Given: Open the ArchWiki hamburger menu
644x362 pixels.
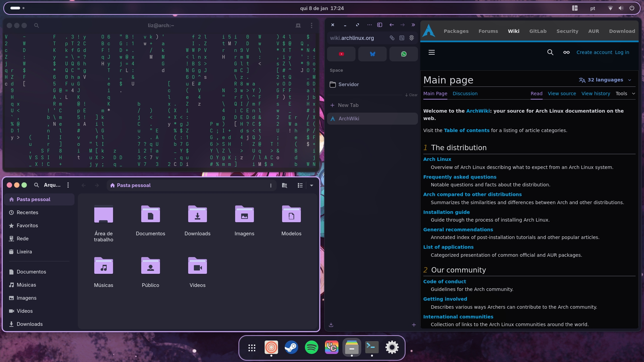Looking at the screenshot, I should click(x=432, y=52).
